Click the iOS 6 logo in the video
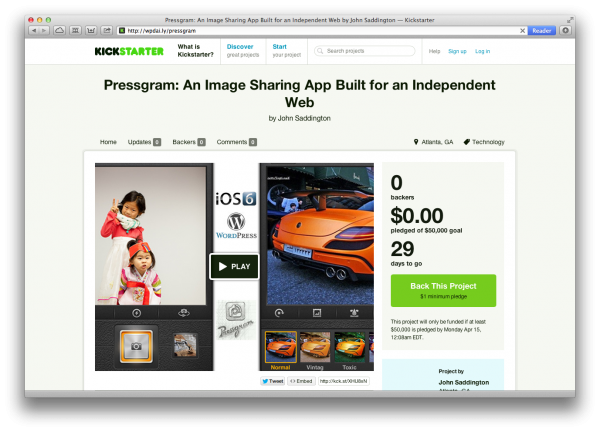 (236, 199)
